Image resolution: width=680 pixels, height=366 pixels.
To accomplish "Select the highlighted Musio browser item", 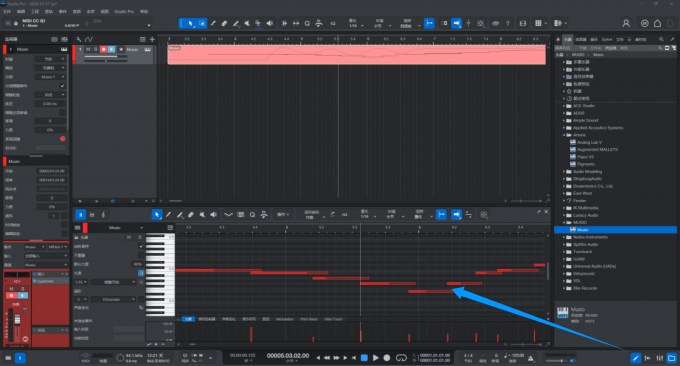I will pyautogui.click(x=615, y=230).
